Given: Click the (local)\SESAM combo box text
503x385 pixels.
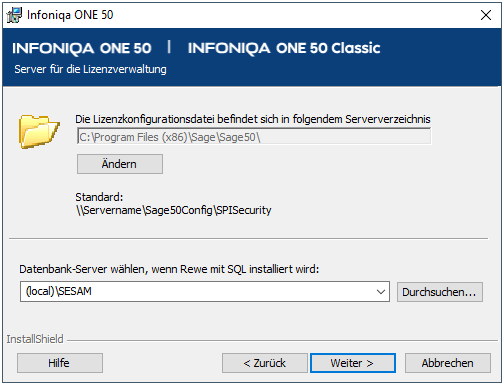Looking at the screenshot, I should coord(59,291).
